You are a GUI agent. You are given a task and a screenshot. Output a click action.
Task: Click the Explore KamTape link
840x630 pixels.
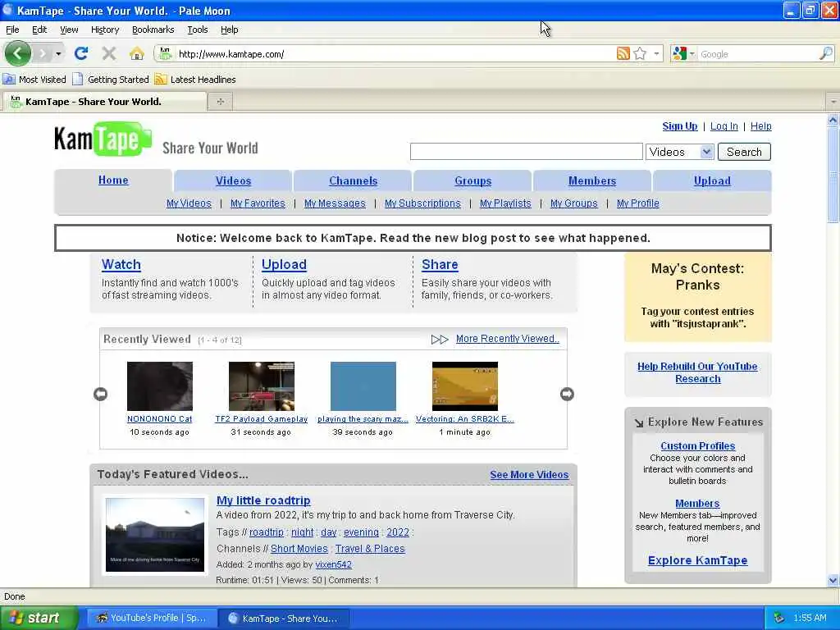click(697, 560)
